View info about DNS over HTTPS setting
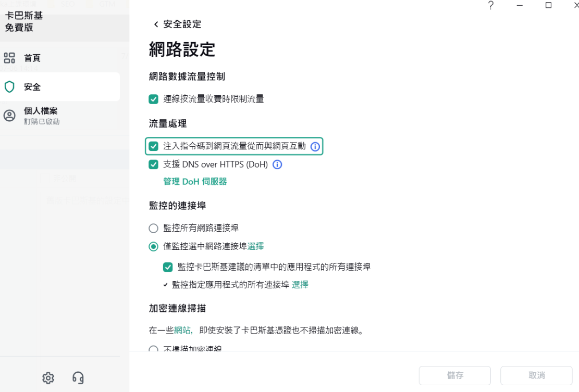Screen dimensions: 579x392 pyautogui.click(x=277, y=165)
